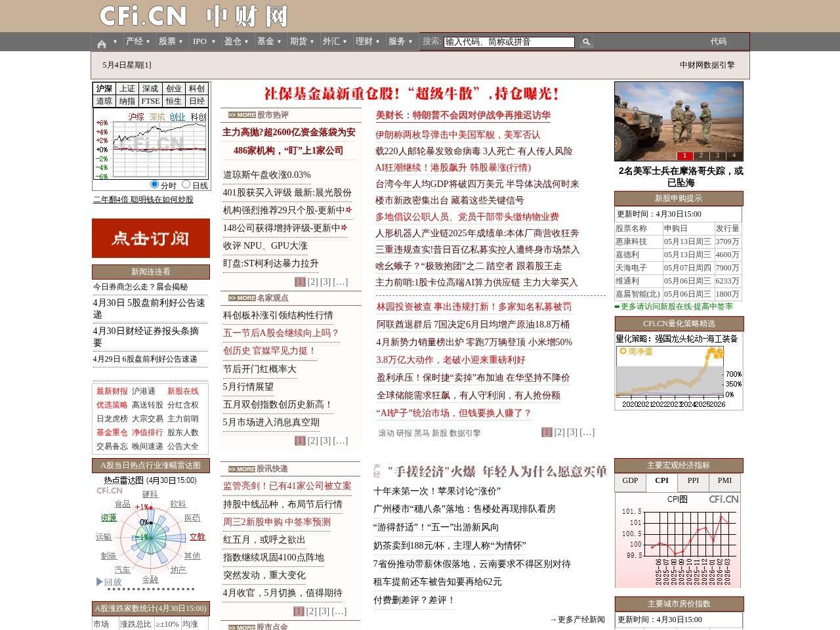Open the PMI indicator tab

pos(724,482)
